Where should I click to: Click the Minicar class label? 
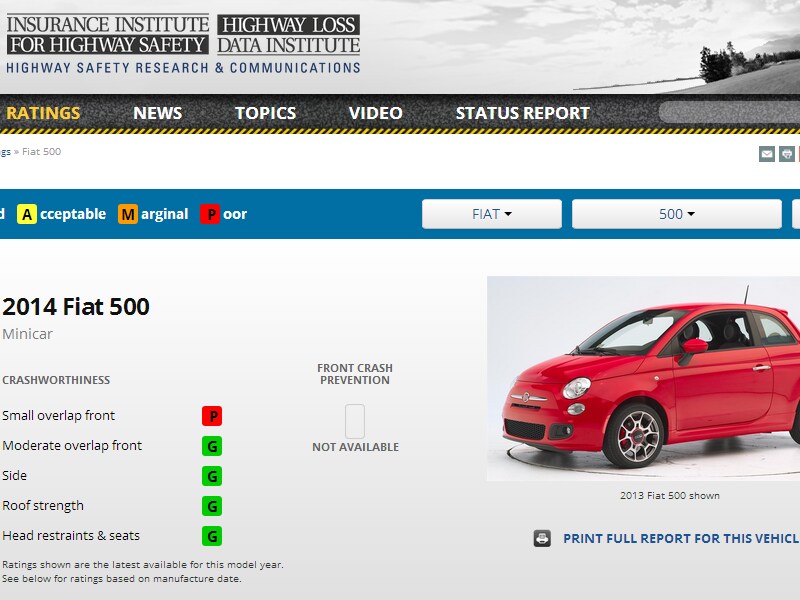coord(28,334)
